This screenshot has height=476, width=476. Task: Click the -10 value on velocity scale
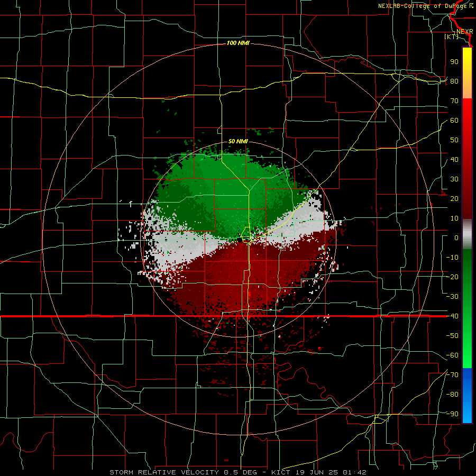click(452, 258)
